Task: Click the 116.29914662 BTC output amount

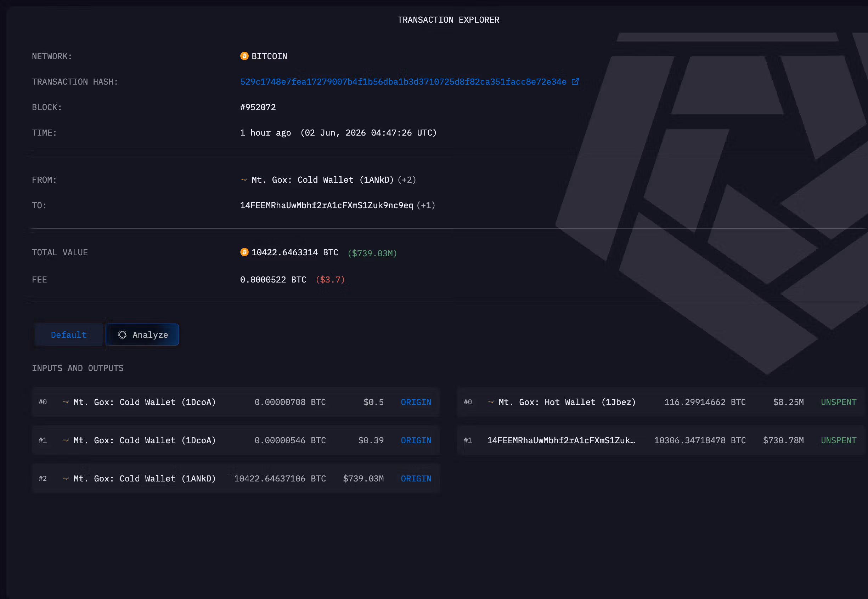Action: pyautogui.click(x=705, y=402)
